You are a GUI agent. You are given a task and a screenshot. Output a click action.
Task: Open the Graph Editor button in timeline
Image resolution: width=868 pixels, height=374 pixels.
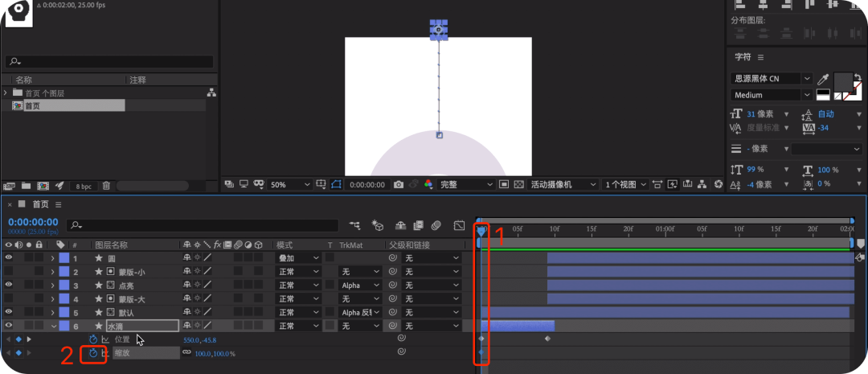(x=459, y=225)
